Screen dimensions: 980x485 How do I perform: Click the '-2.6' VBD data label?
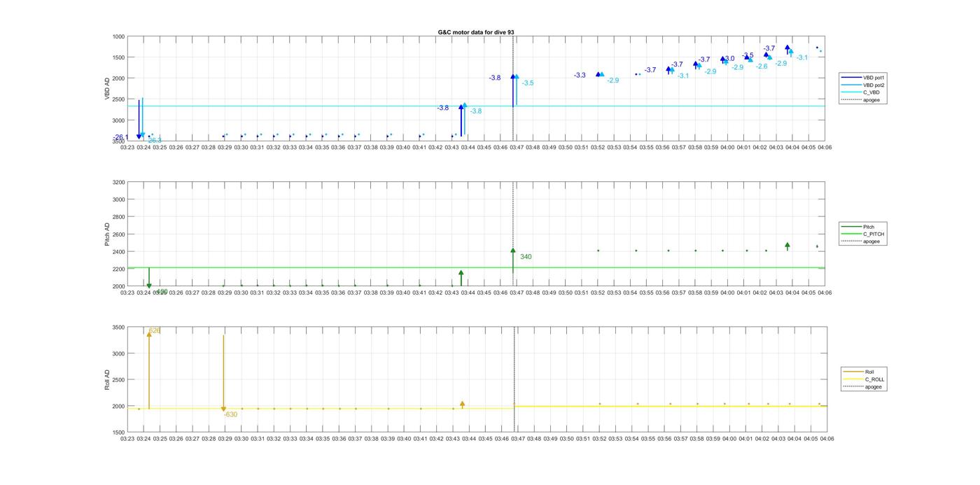coord(762,66)
